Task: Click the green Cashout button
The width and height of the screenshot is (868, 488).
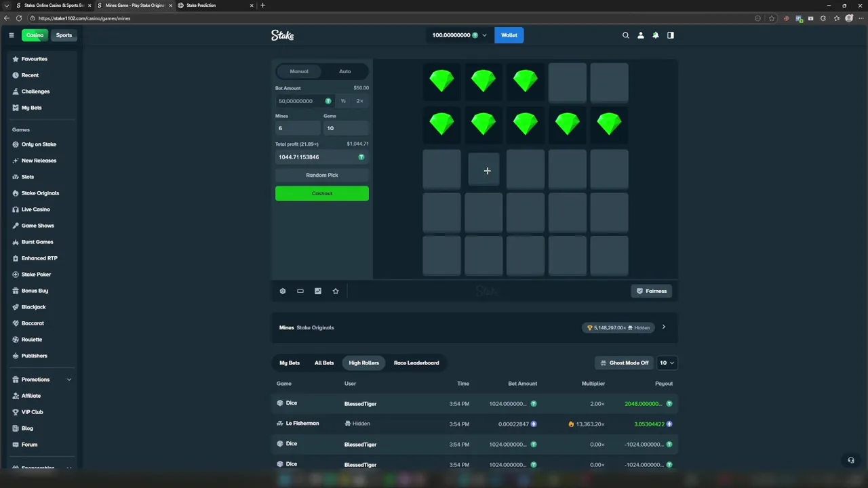Action: (322, 193)
